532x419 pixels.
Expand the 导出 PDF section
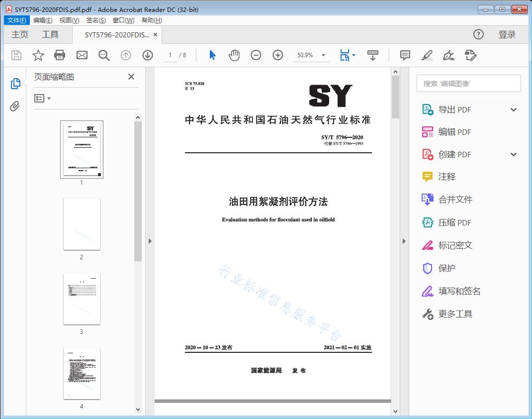tap(514, 110)
